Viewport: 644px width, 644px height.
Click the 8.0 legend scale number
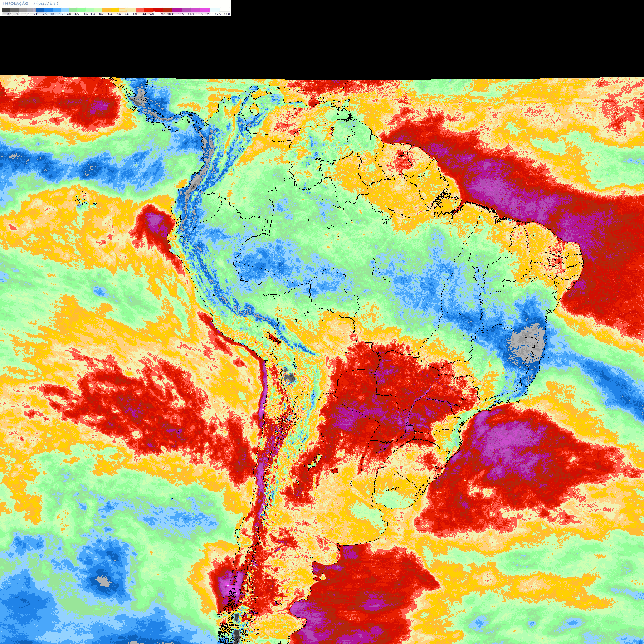(x=135, y=14)
